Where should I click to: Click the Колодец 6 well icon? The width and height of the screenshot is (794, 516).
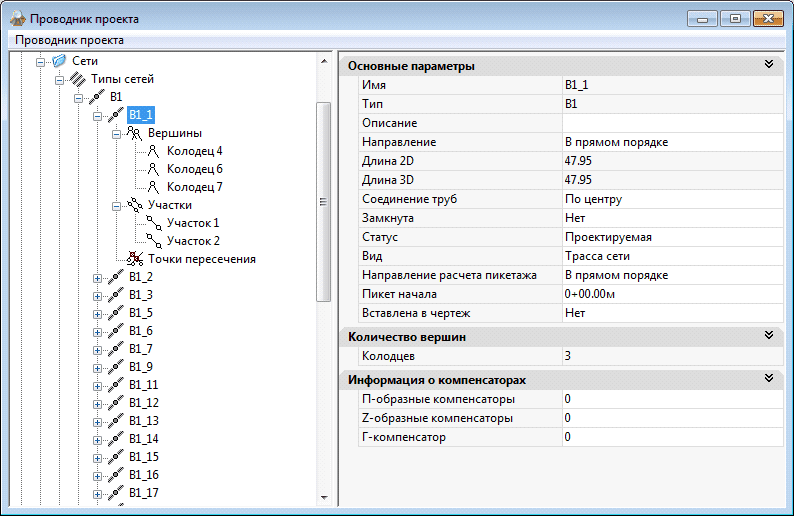153,169
